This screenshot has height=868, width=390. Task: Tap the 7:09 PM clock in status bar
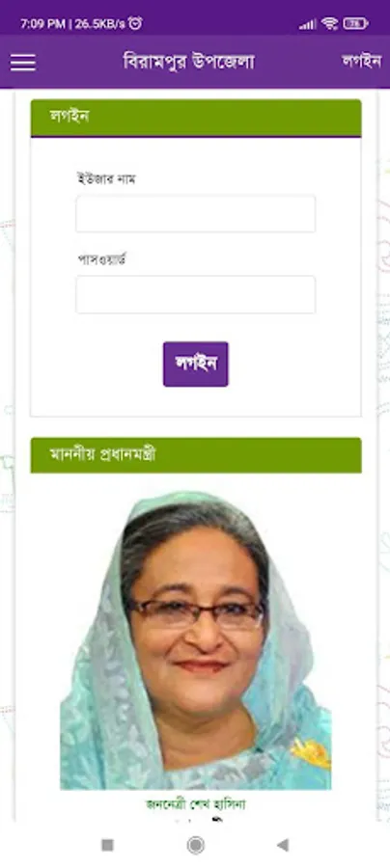coord(42,24)
